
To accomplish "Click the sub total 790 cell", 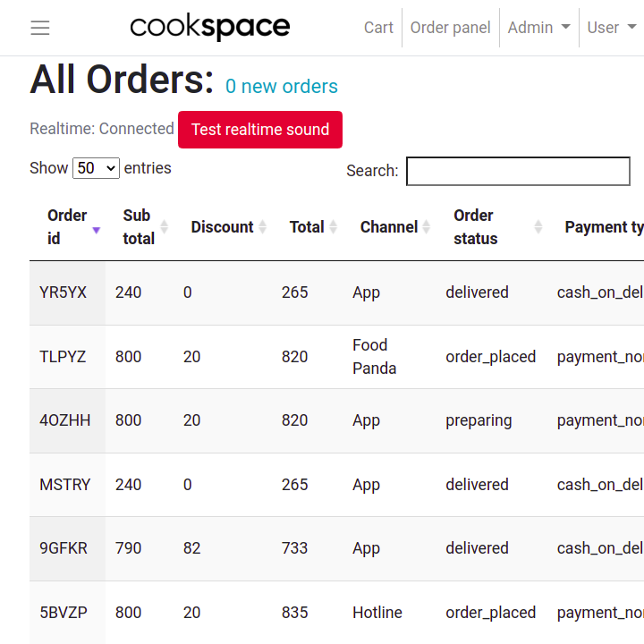I will (x=128, y=548).
